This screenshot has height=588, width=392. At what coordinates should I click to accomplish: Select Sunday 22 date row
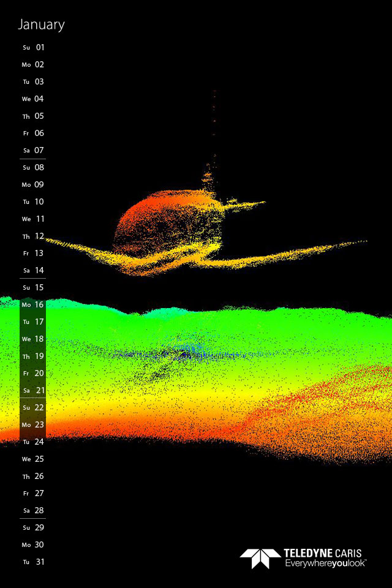click(x=33, y=408)
